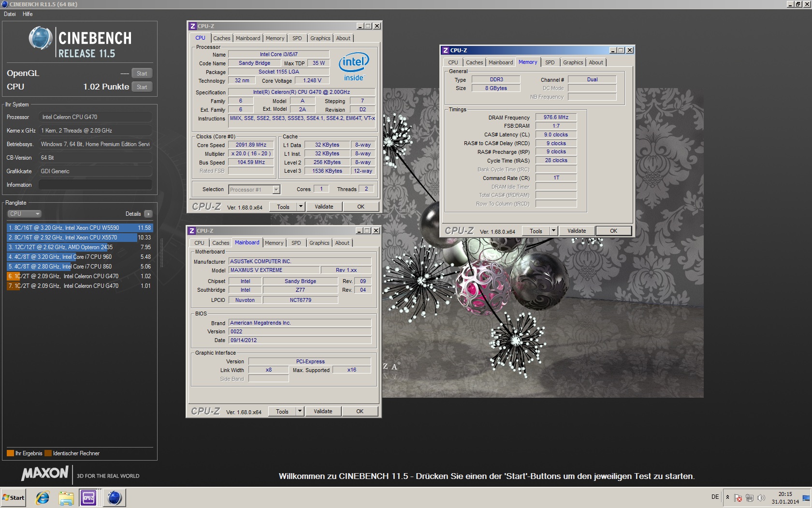Switch to Graphics tab in top CPU-Z window
The width and height of the screenshot is (812, 508).
tap(320, 38)
